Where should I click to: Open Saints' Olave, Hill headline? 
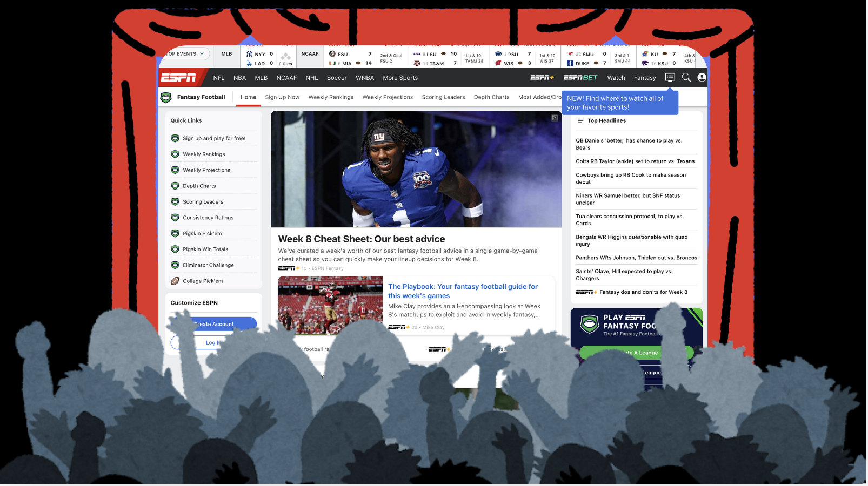coord(624,275)
